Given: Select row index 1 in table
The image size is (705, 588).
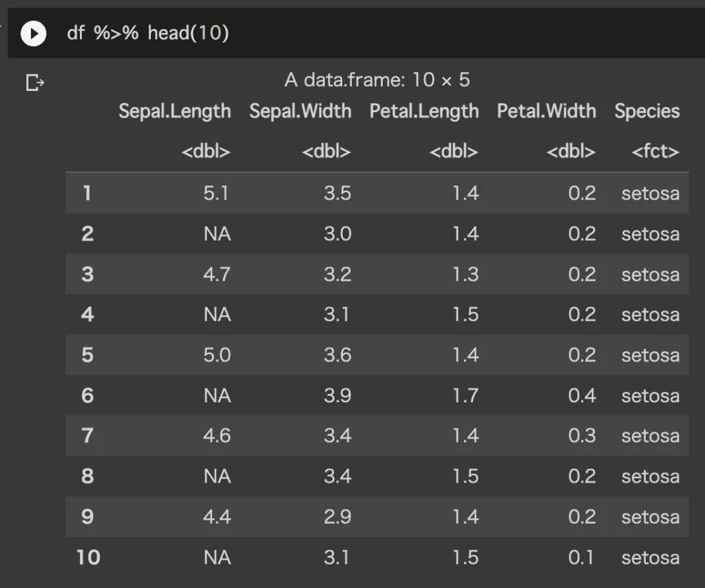Looking at the screenshot, I should (x=87, y=193).
